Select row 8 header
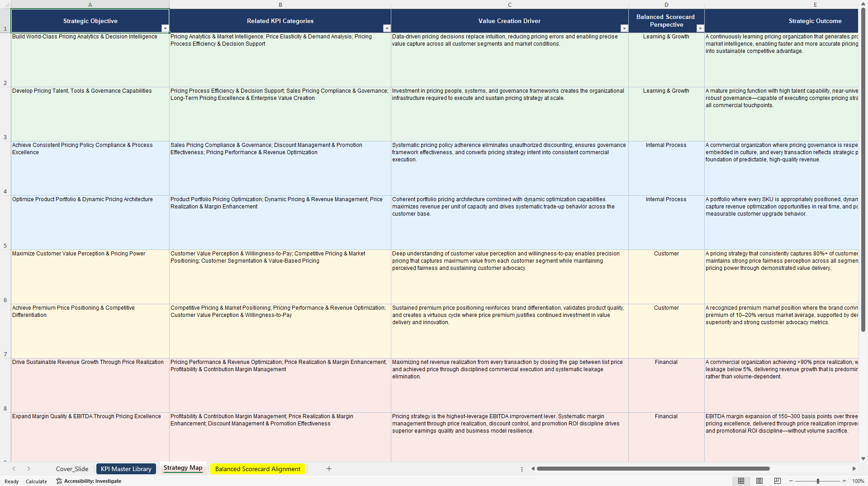This screenshot has height=486, width=868. click(x=5, y=385)
